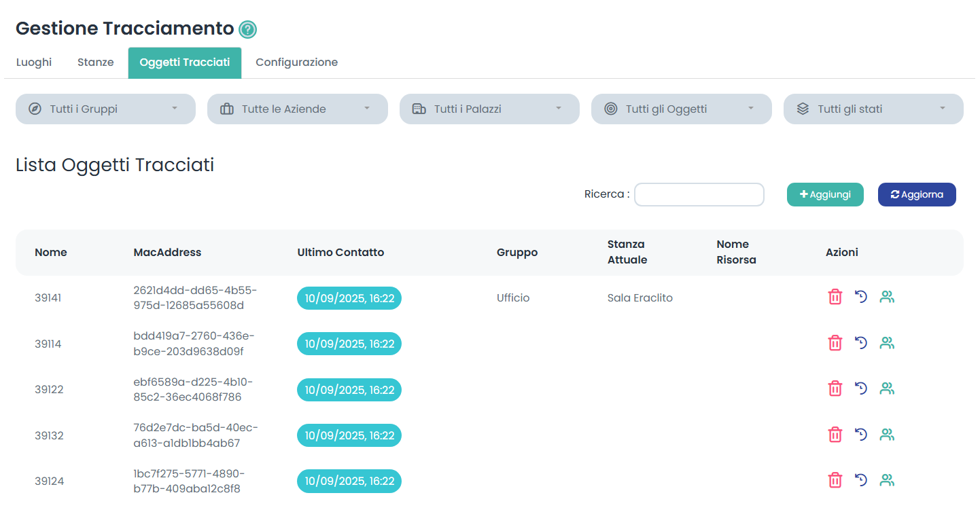Delete tracked object 39141 with trash icon
This screenshot has width=980, height=508.
[x=835, y=297]
